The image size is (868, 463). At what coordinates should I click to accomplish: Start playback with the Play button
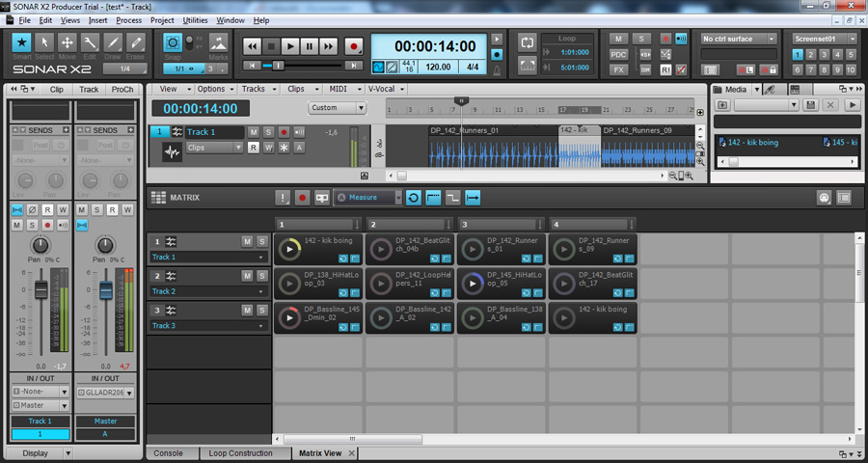click(x=290, y=45)
